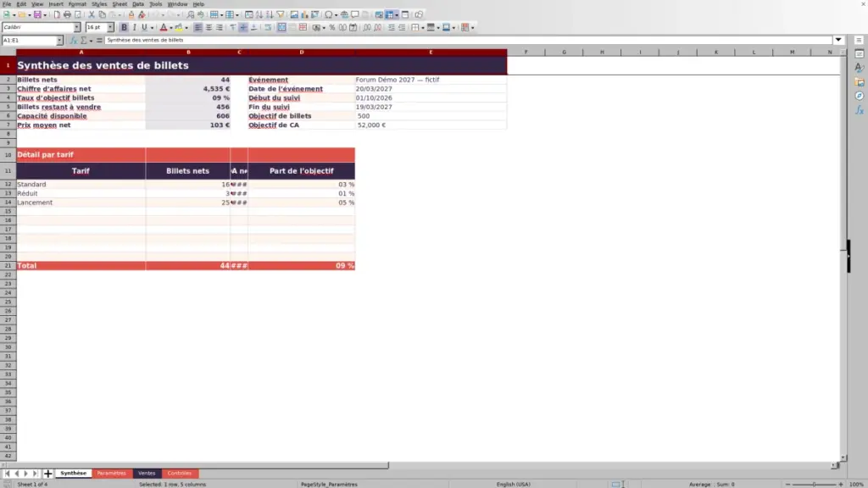
Task: Switch to the Paramètres sheet tab
Action: [x=111, y=474]
